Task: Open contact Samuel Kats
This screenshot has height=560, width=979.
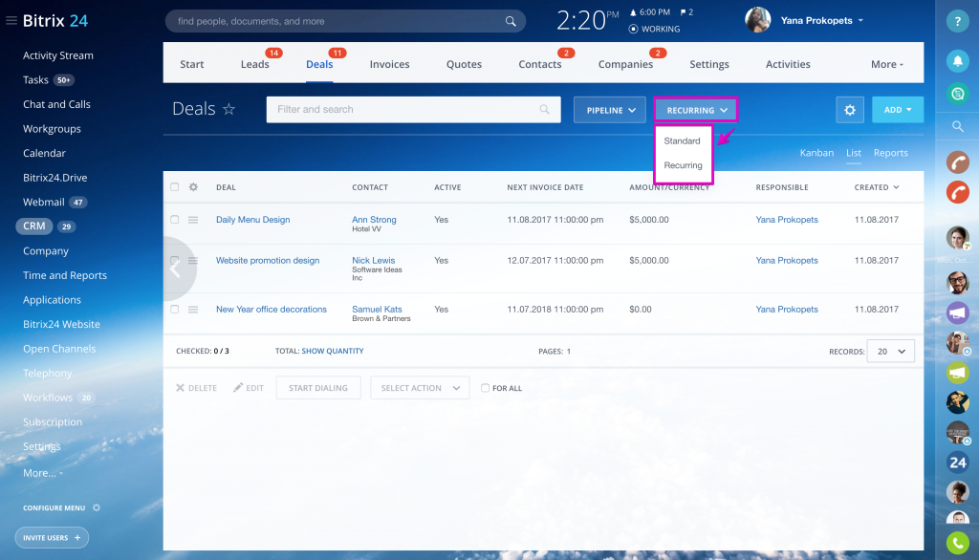Action: [377, 309]
